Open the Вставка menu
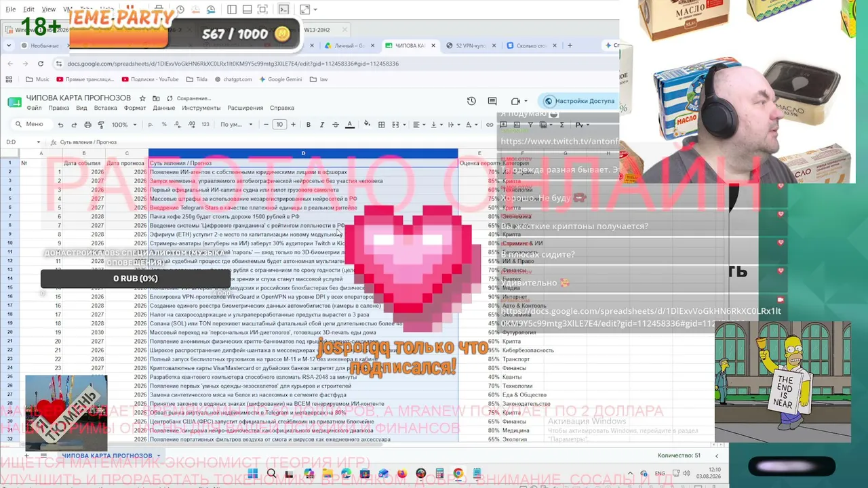The width and height of the screenshot is (868, 488). point(106,108)
